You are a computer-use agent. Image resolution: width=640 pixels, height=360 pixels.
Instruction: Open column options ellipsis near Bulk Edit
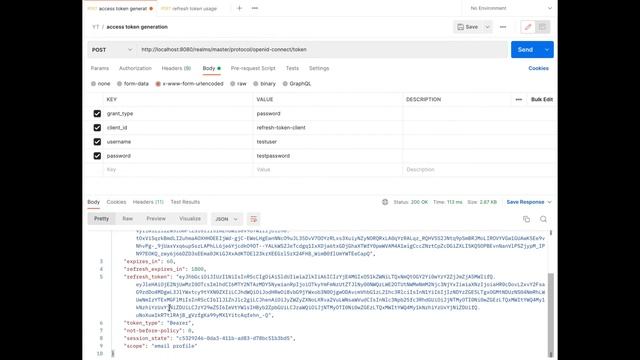click(518, 100)
